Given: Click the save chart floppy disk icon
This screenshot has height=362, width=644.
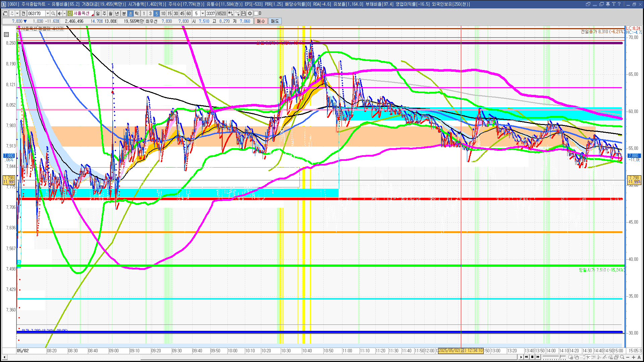Looking at the screenshot, I should pos(244,13).
